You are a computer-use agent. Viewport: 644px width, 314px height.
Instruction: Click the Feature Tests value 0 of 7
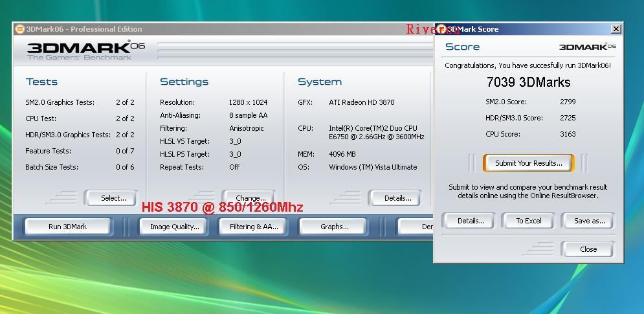tap(125, 151)
